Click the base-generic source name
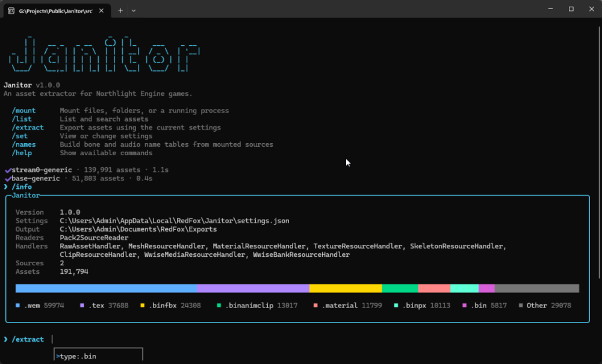 coord(36,178)
